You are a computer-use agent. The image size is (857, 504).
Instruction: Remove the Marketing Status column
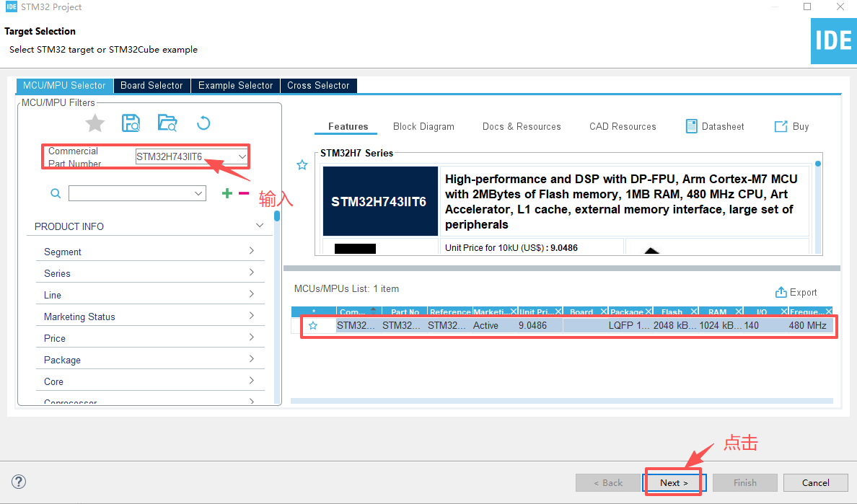tap(513, 311)
